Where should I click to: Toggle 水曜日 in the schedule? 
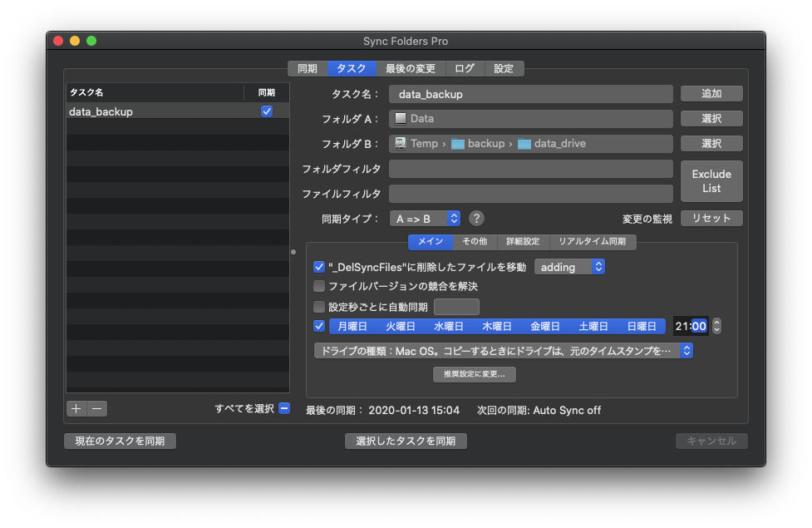449,327
